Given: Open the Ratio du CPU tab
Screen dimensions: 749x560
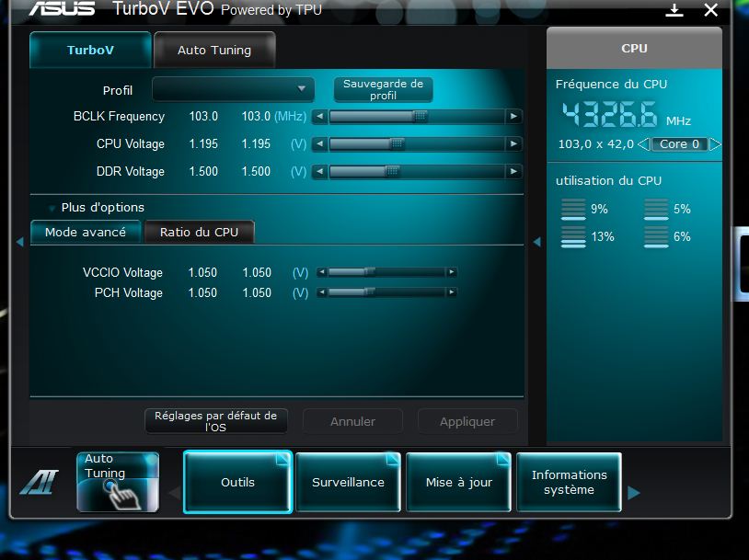Looking at the screenshot, I should point(199,233).
